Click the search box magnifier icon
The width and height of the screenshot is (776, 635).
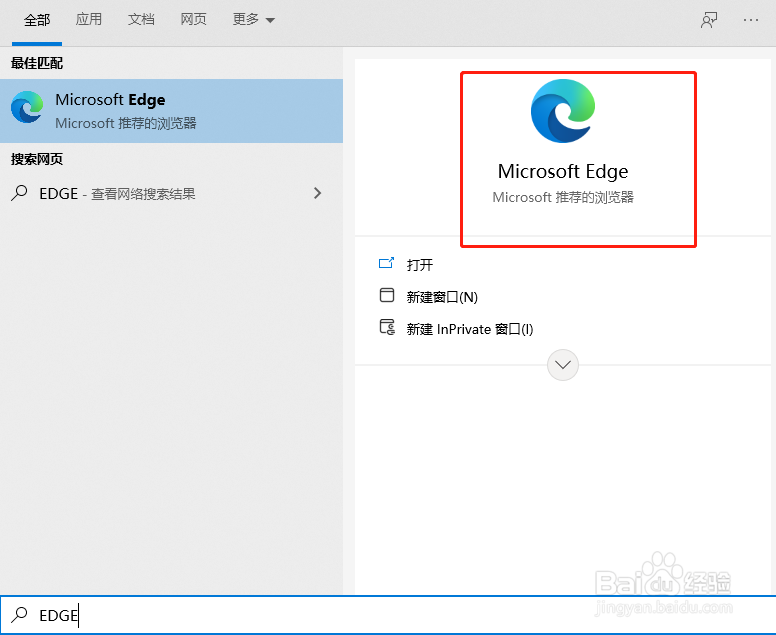[x=19, y=615]
